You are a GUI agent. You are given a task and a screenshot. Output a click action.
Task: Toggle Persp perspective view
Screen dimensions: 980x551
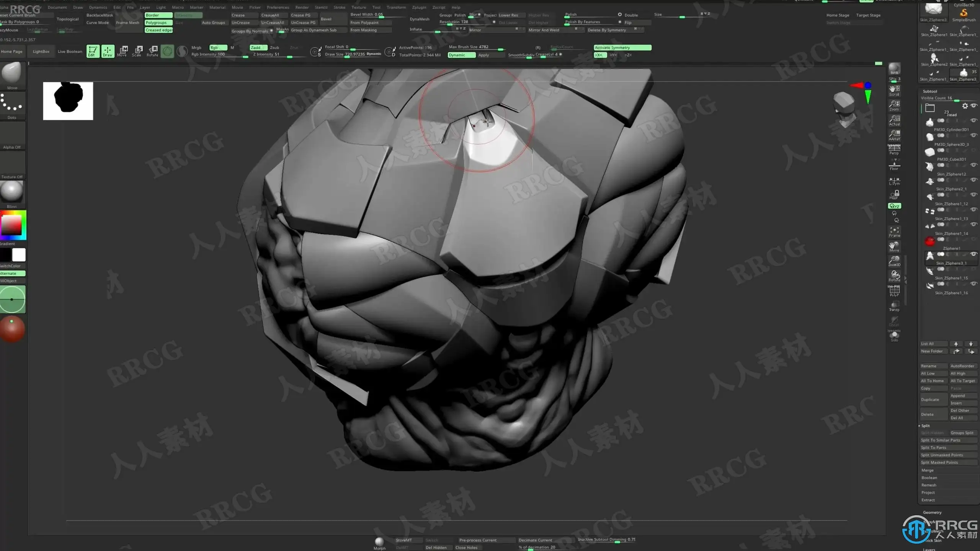coord(894,150)
